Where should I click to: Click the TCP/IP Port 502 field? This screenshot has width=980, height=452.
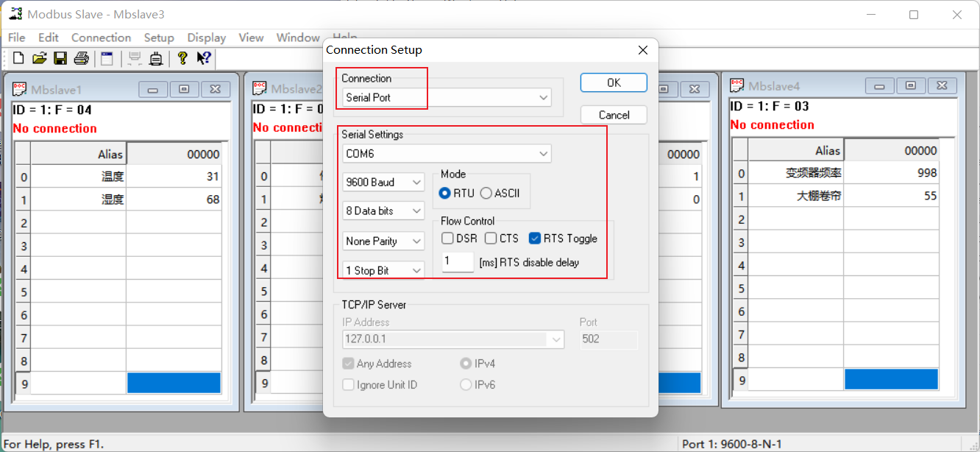coord(608,339)
